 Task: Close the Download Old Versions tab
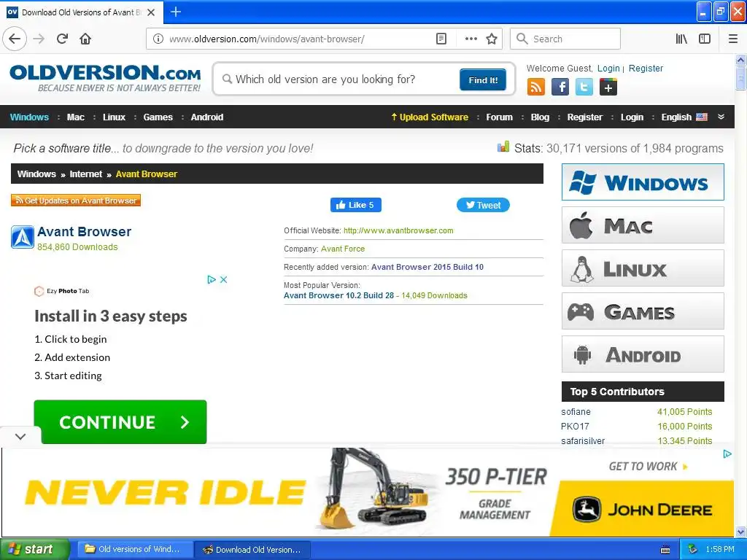[151, 12]
